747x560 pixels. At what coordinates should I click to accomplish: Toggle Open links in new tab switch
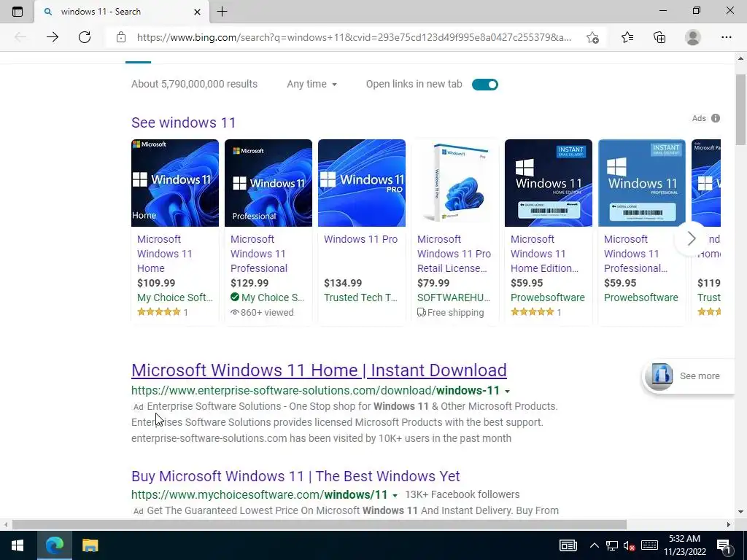point(485,85)
